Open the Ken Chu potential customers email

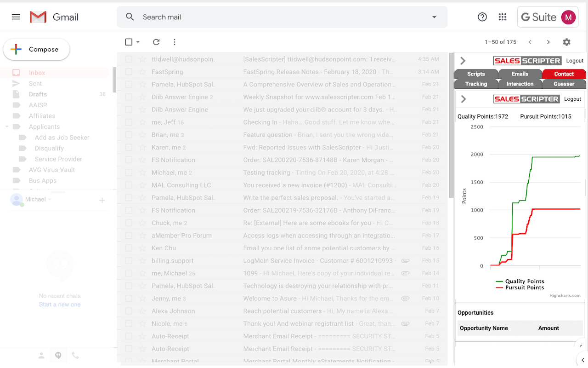(x=282, y=248)
